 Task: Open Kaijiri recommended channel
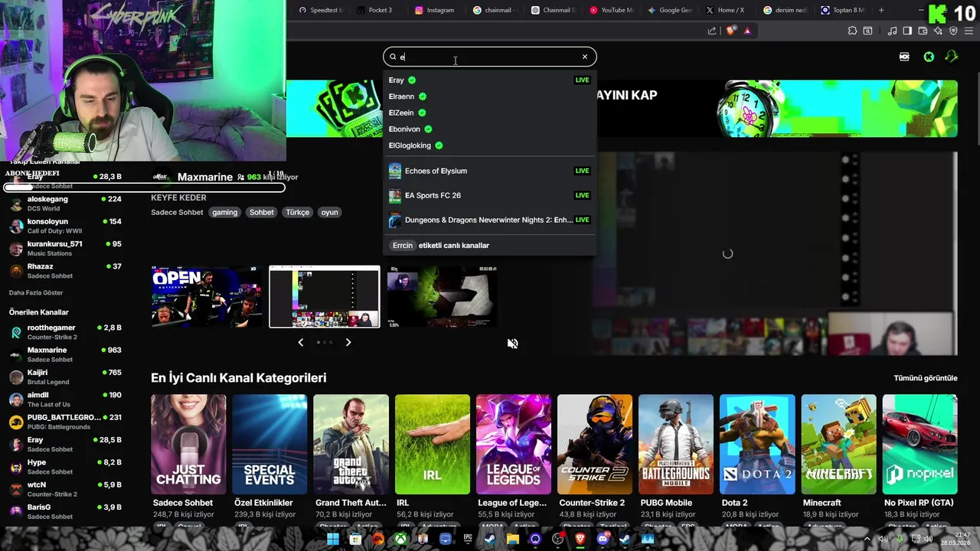point(65,377)
